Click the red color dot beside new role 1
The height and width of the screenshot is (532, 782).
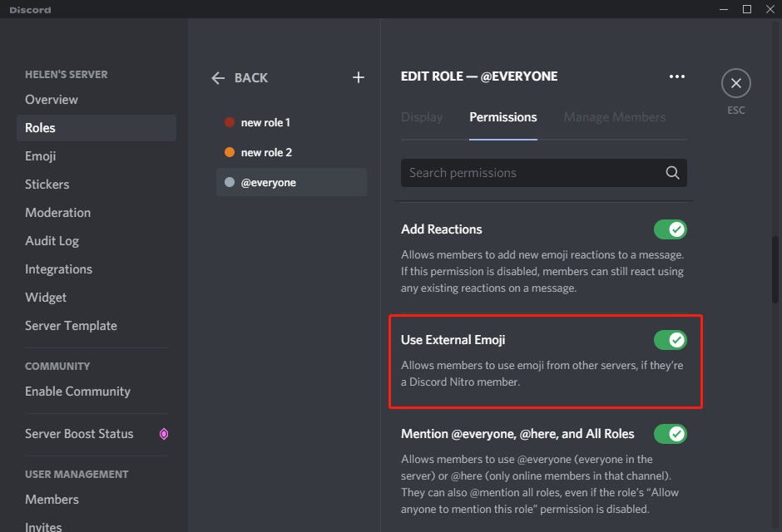pos(228,122)
